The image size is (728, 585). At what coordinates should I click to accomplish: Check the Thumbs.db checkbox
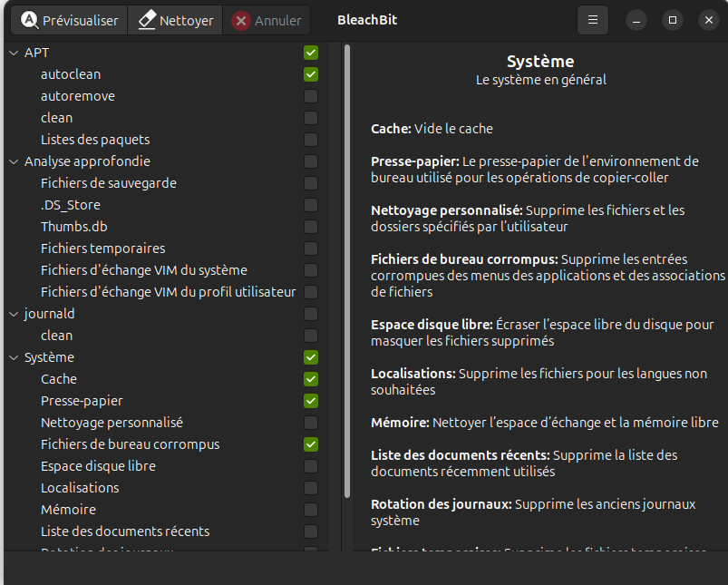pos(311,227)
